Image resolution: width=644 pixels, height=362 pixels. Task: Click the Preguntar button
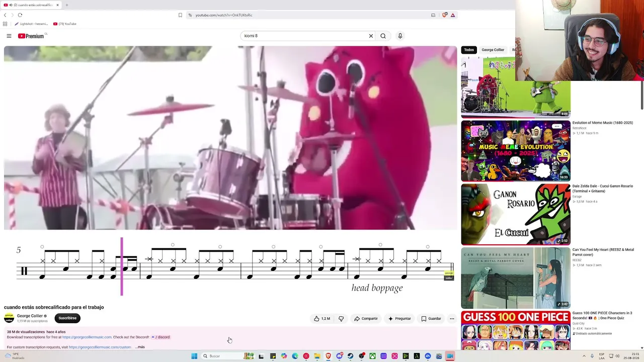[399, 318]
